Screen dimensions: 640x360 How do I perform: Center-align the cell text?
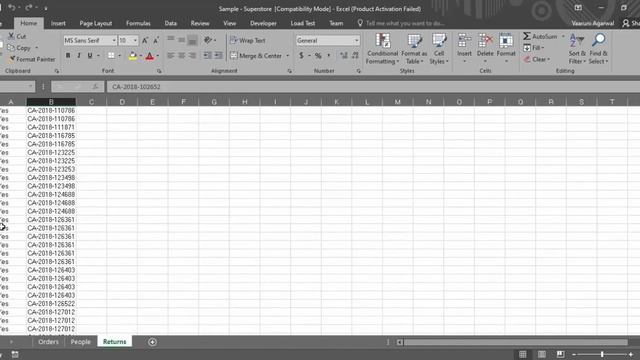(x=181, y=56)
